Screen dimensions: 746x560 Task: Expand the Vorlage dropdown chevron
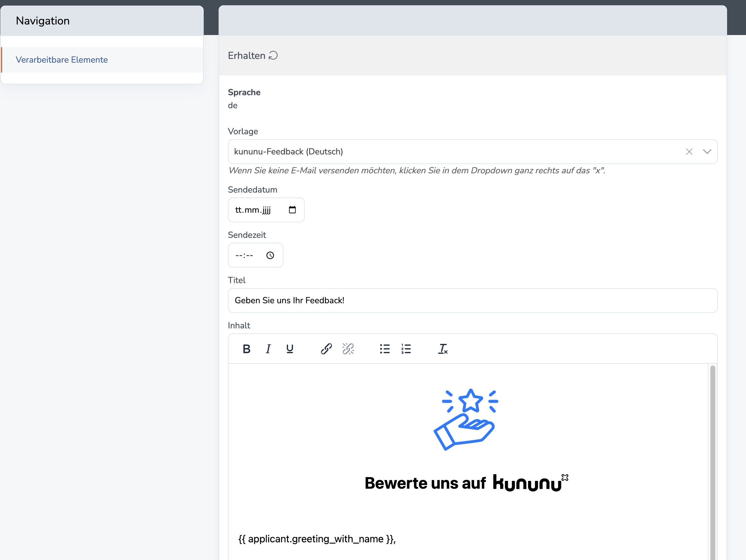(x=707, y=152)
